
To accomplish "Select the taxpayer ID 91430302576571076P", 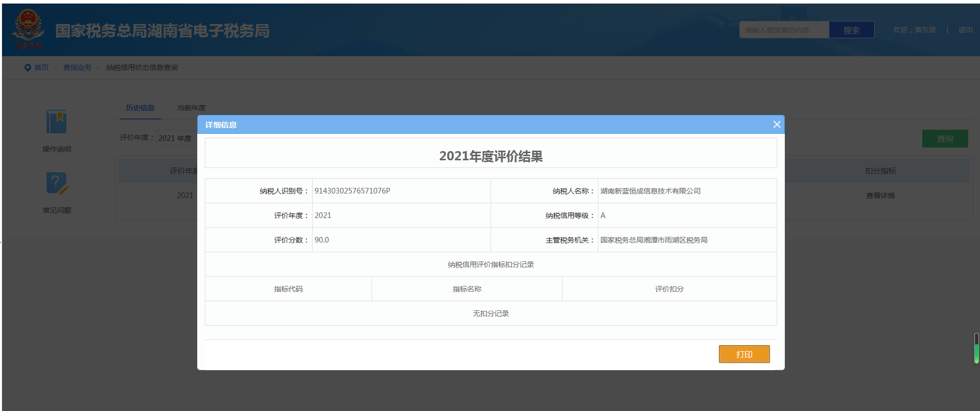I will [x=352, y=191].
